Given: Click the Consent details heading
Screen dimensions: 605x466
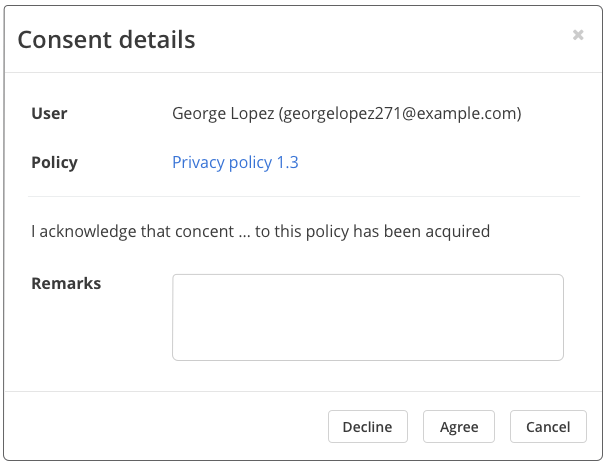Looking at the screenshot, I should 106,40.
